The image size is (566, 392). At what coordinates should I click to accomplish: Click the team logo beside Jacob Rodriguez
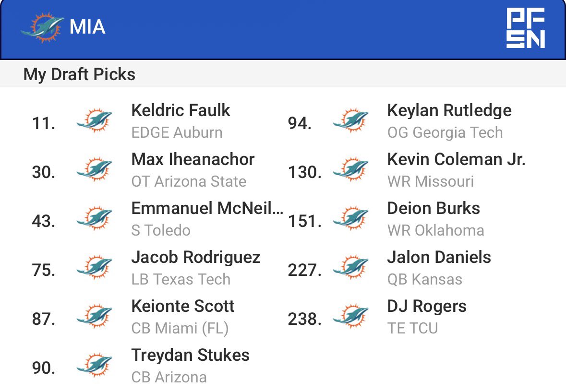(94, 267)
